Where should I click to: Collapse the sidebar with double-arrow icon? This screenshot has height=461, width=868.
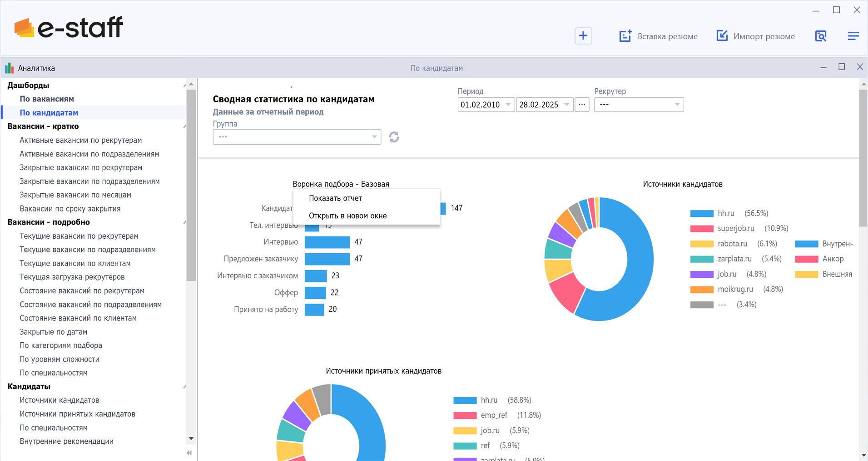pos(189,453)
